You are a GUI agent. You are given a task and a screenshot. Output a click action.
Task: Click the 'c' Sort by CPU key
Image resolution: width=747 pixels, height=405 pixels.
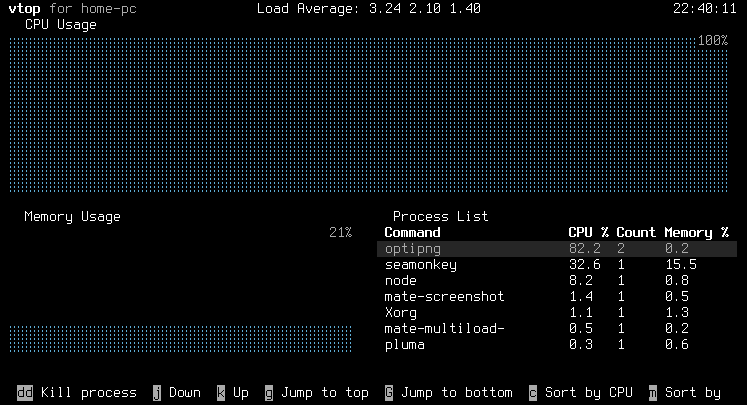point(533,393)
